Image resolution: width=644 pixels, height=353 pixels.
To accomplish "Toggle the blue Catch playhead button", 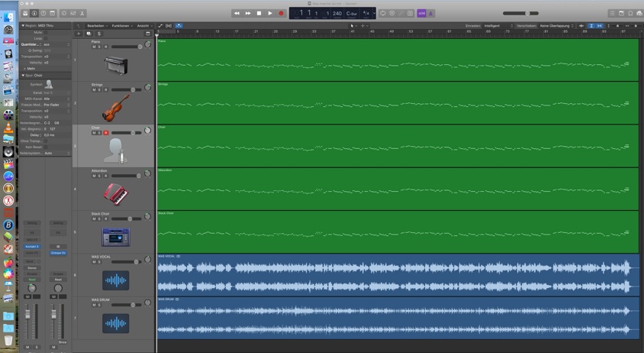I will click(x=179, y=25).
